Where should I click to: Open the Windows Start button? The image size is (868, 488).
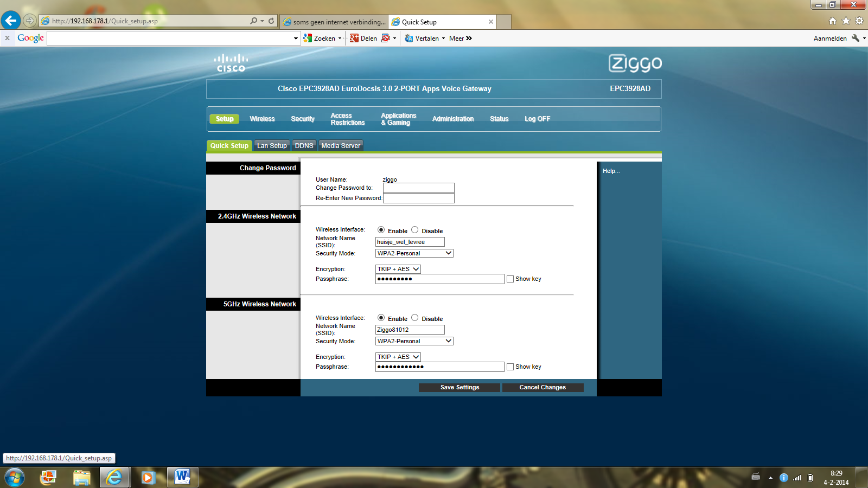click(15, 478)
